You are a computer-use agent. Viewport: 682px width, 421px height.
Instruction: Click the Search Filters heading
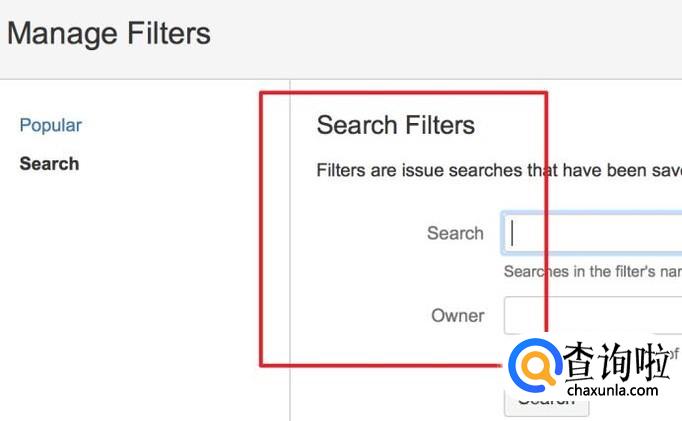396,125
